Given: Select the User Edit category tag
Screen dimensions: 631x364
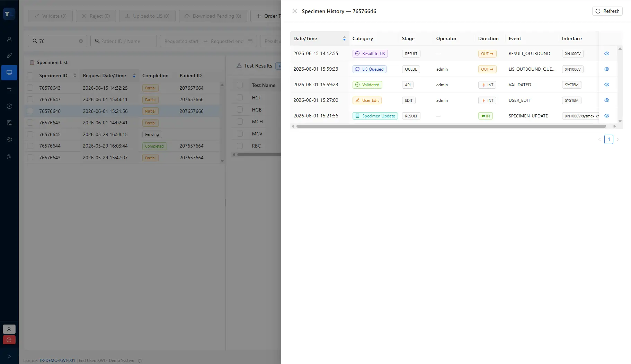Looking at the screenshot, I should point(367,100).
